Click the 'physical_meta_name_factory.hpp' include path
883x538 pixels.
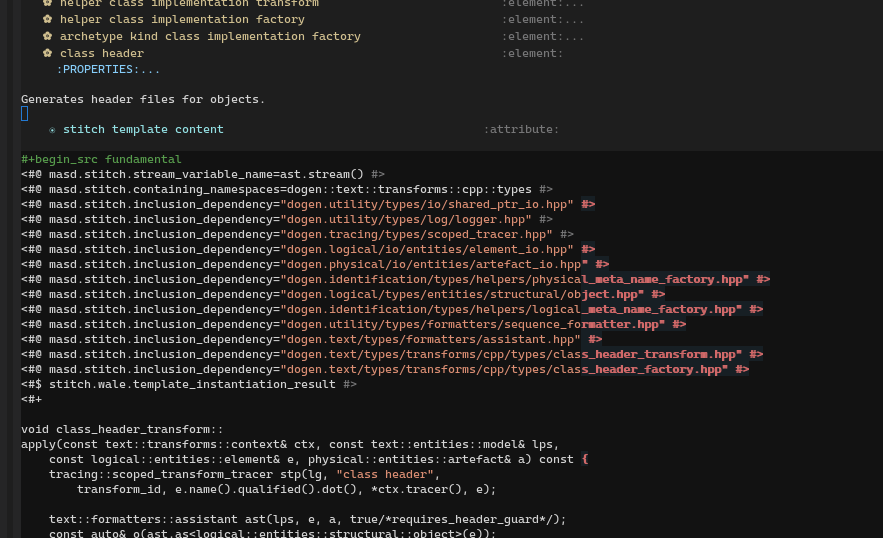tap(515, 279)
